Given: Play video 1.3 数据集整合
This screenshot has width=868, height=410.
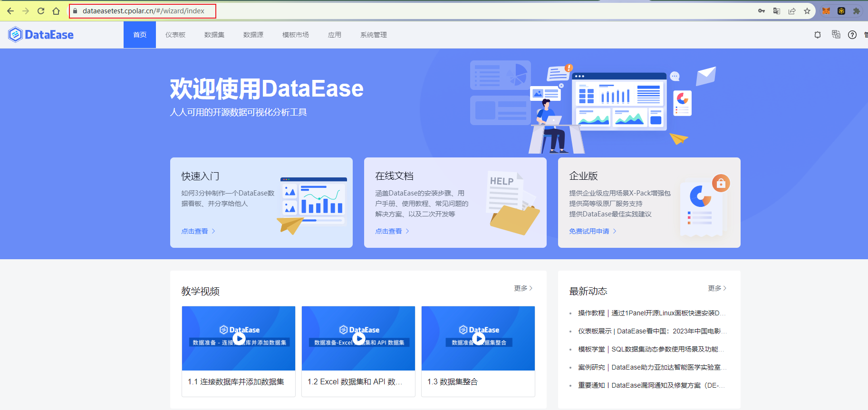Looking at the screenshot, I should click(x=478, y=339).
